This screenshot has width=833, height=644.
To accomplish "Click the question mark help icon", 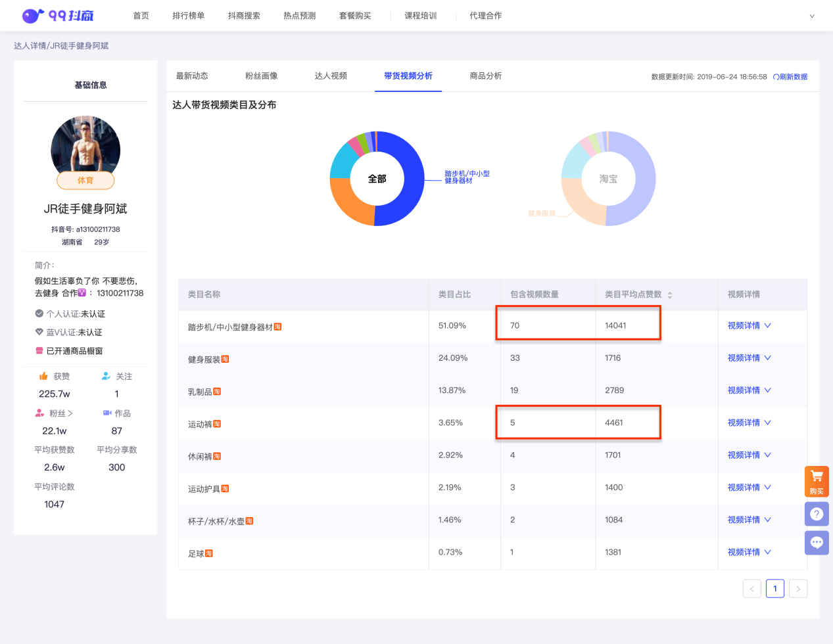I will 817,514.
